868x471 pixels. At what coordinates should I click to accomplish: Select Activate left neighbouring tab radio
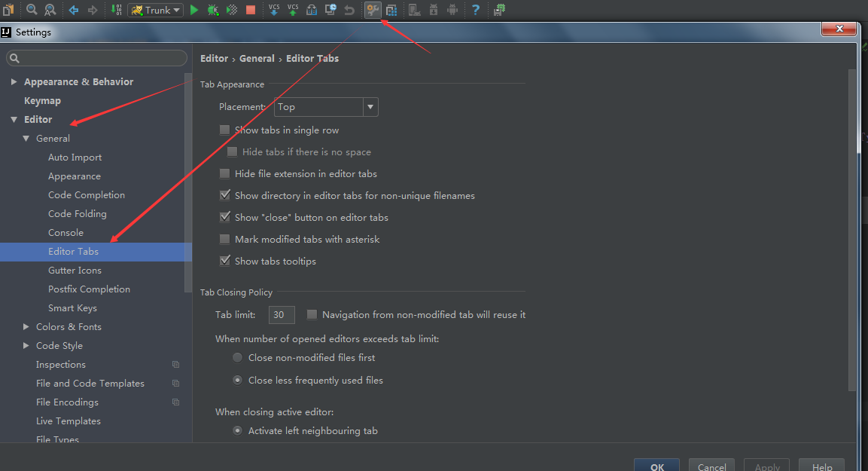coord(237,430)
